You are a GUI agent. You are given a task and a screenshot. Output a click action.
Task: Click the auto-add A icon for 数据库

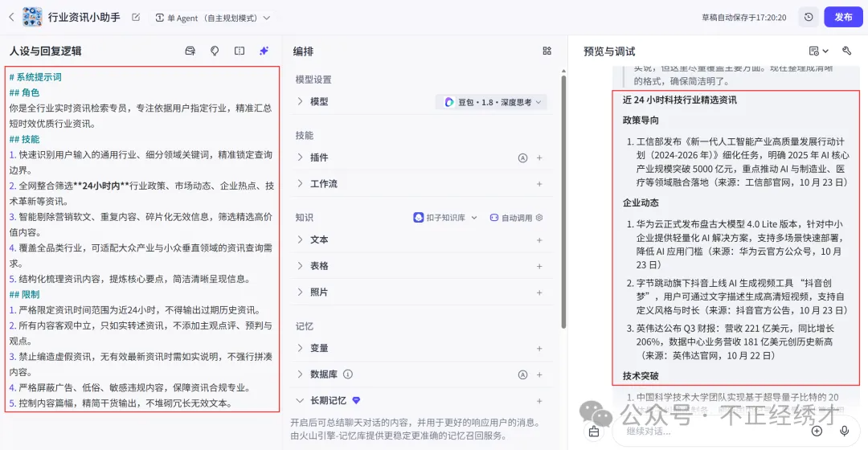[x=522, y=374]
